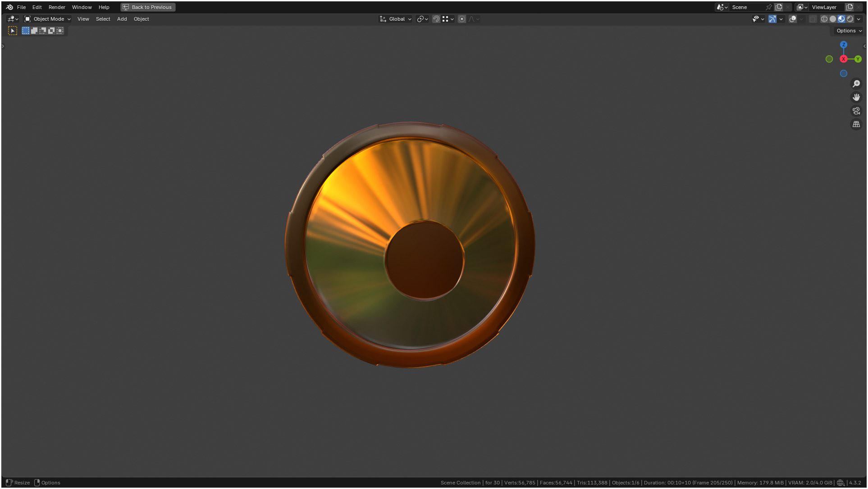Switch to rendered viewport shading
868x489 pixels.
coord(850,19)
